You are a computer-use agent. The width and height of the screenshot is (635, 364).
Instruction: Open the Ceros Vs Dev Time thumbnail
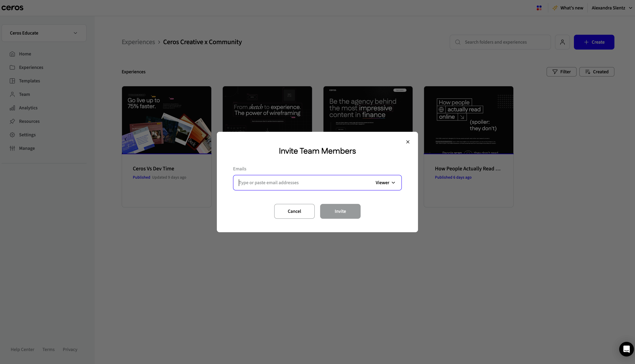click(x=166, y=120)
